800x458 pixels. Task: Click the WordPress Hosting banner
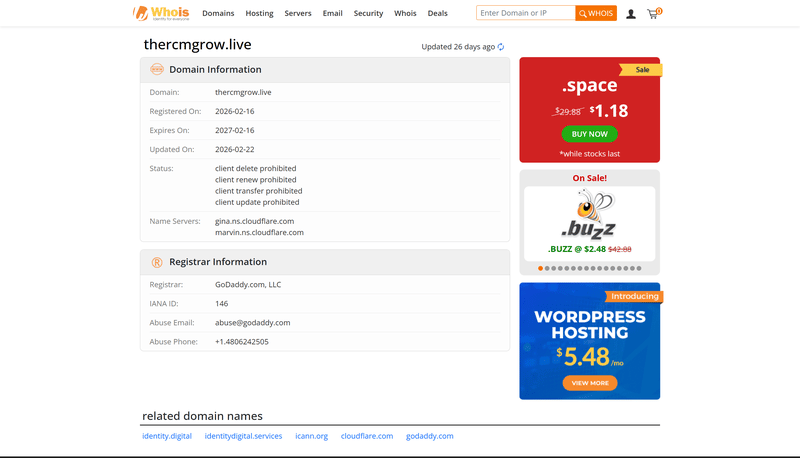pyautogui.click(x=589, y=341)
